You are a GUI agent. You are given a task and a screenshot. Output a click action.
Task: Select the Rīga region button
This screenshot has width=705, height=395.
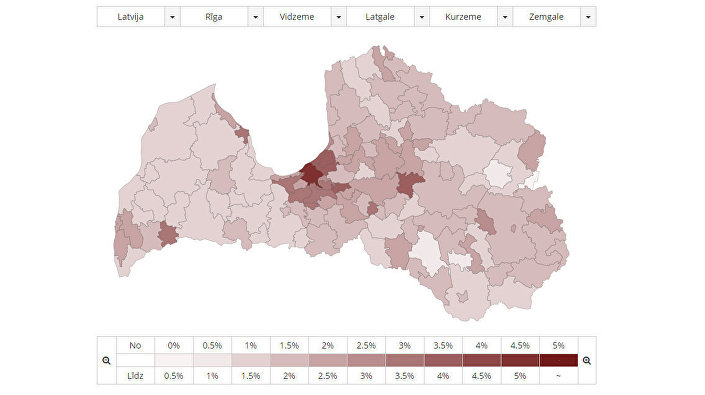214,17
